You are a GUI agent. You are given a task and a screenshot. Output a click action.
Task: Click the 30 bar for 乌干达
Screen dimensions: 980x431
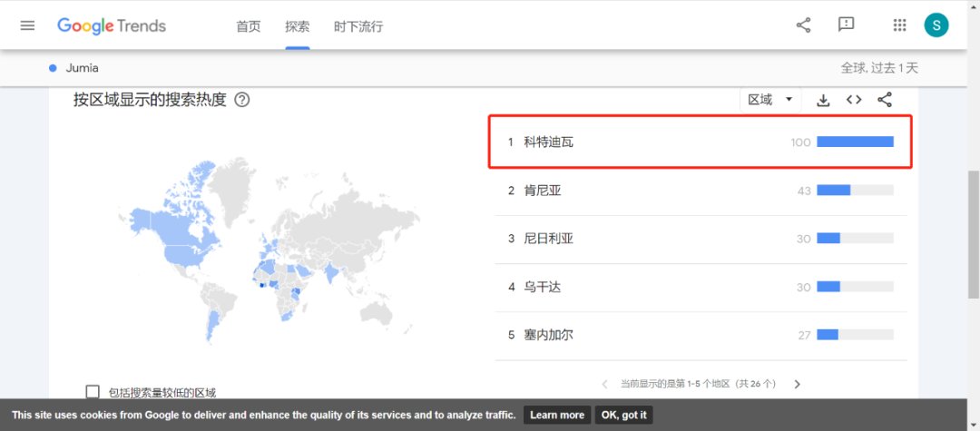coord(855,287)
